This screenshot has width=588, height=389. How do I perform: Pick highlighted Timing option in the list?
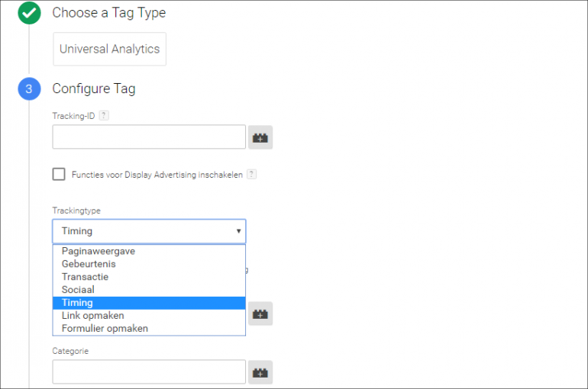[x=149, y=303]
